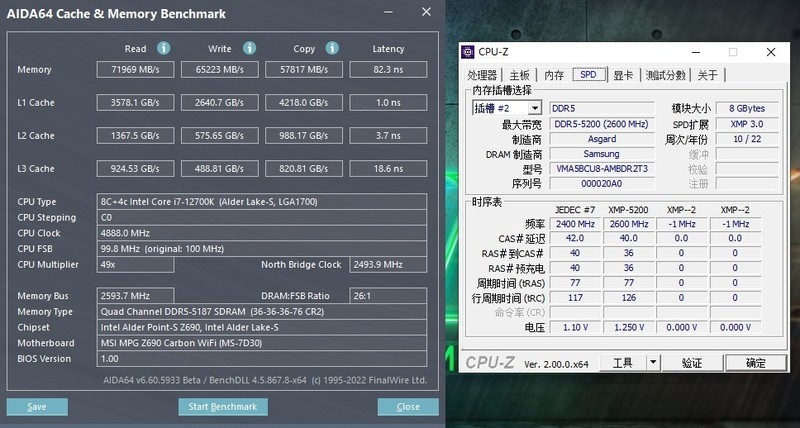Viewport: 800px width, 428px height.
Task: Click the CPU Type field showing i7-12700K
Action: coord(262,202)
